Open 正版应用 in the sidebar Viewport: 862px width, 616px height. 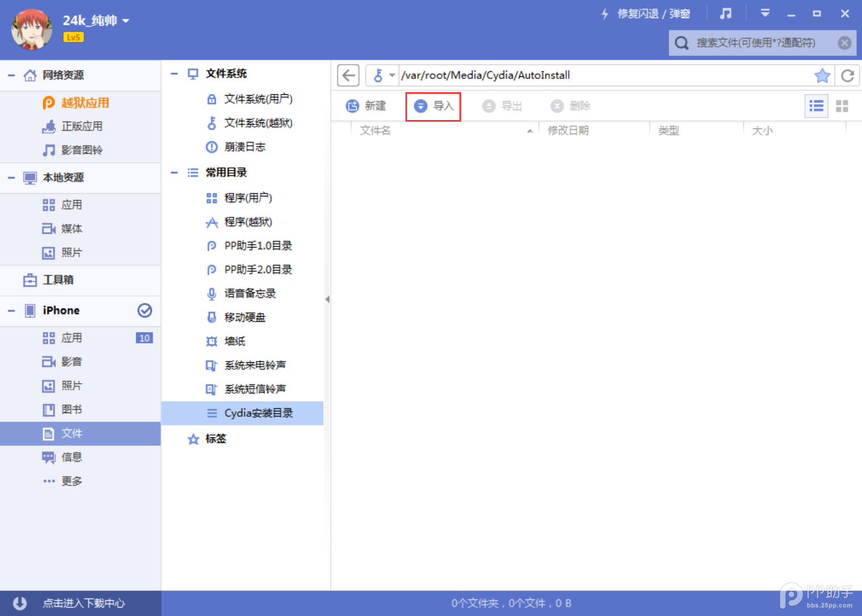pyautogui.click(x=80, y=126)
